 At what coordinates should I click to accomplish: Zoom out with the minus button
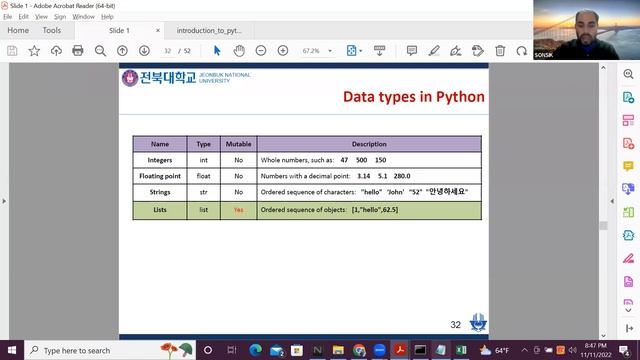coord(261,51)
